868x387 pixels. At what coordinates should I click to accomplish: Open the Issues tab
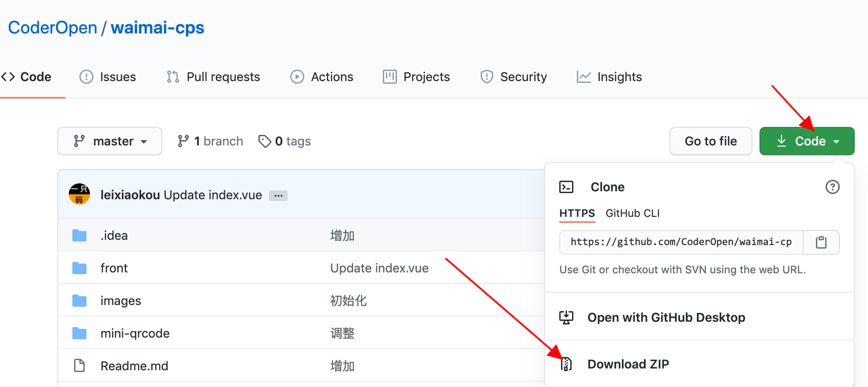(108, 77)
